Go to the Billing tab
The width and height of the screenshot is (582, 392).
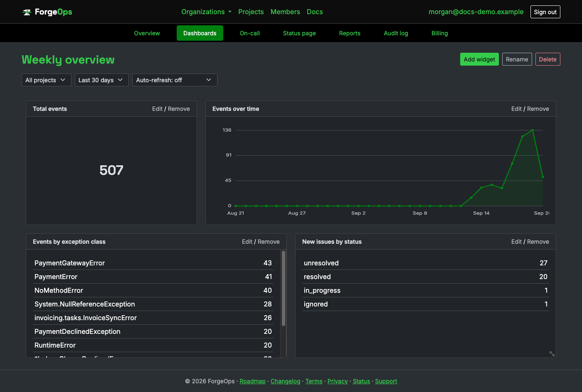[439, 33]
